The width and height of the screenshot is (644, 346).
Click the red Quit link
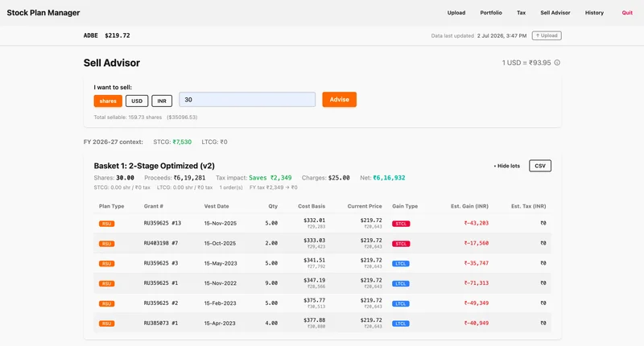tap(627, 13)
